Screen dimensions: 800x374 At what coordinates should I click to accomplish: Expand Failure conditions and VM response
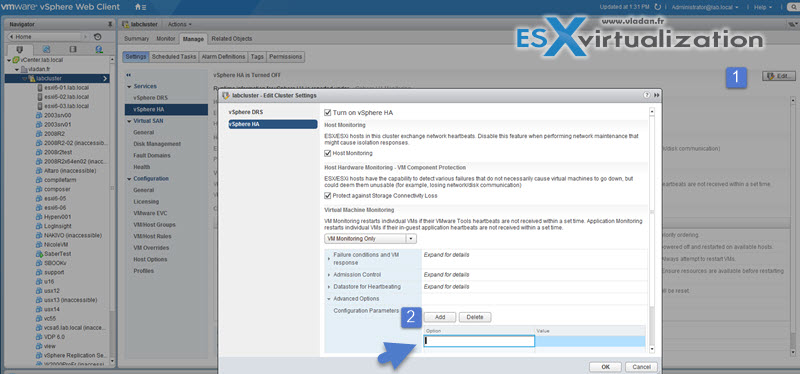coord(329,259)
